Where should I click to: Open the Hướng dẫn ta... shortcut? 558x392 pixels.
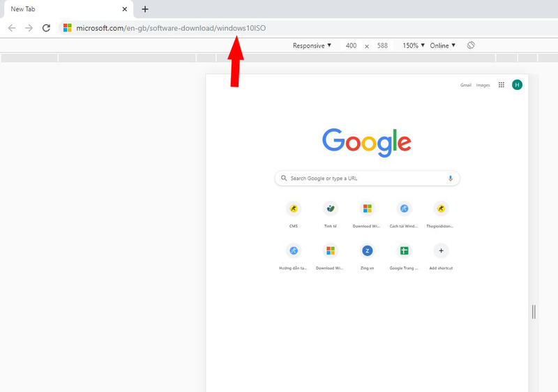click(x=294, y=256)
